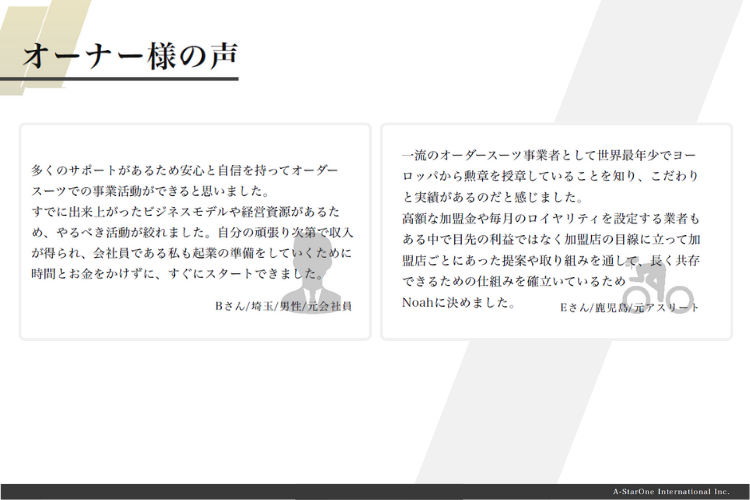Click the cyclist icon in right card
This screenshot has width=750, height=500.
657,285
